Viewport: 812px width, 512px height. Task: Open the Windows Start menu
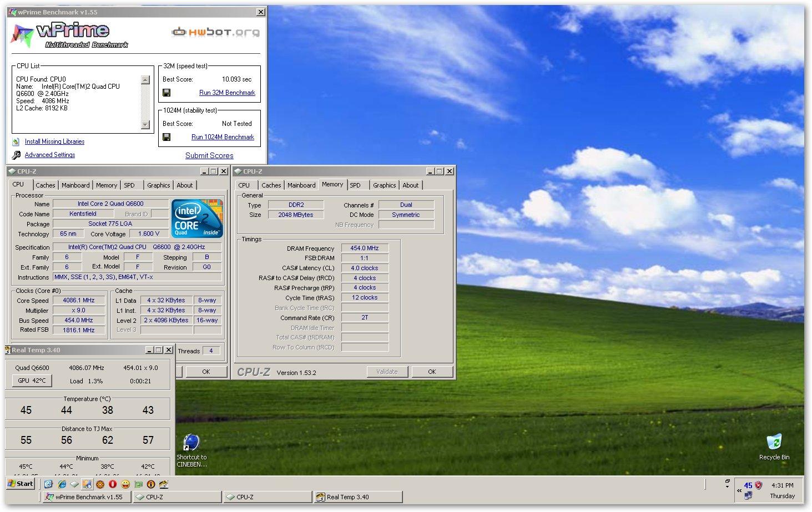pos(21,484)
